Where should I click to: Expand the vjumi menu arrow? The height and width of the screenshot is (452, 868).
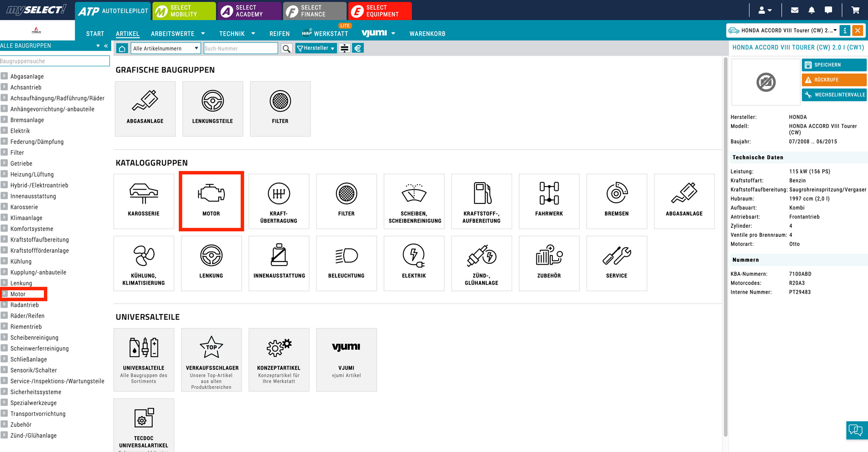393,33
